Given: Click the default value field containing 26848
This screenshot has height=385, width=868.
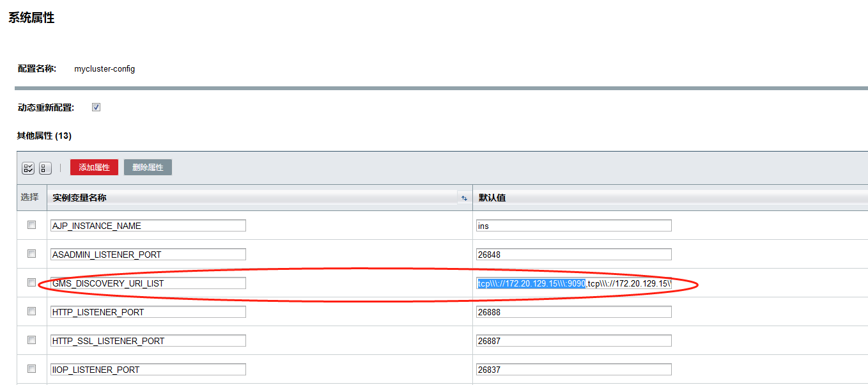Looking at the screenshot, I should coord(573,255).
